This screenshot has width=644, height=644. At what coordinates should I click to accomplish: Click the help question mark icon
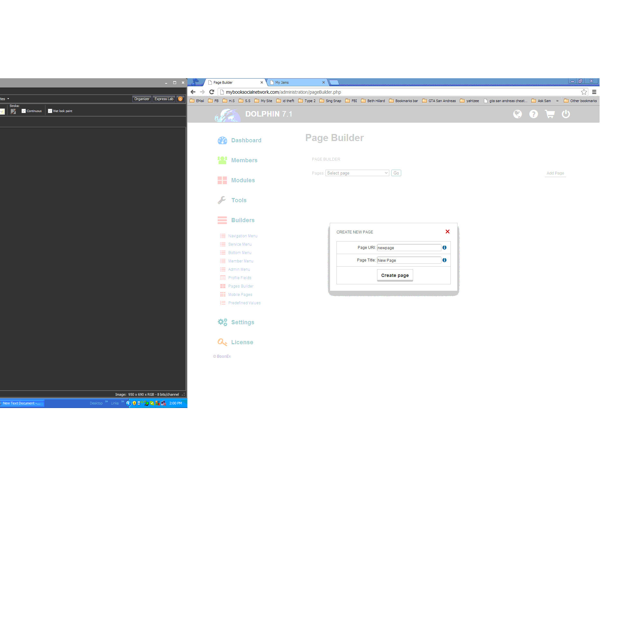tap(533, 114)
